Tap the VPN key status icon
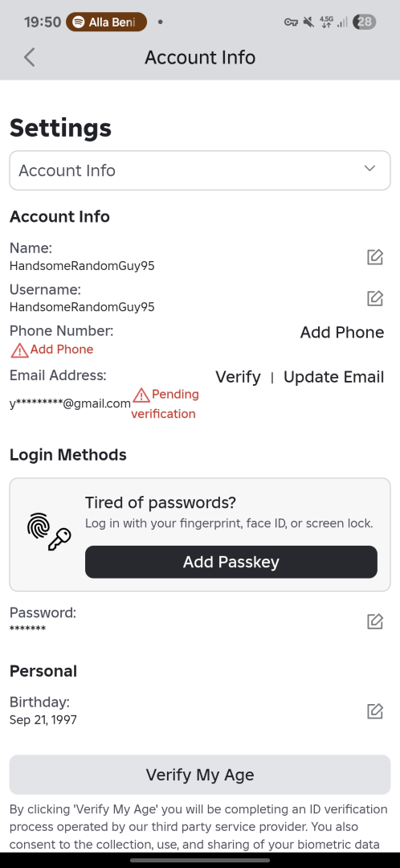This screenshot has height=868, width=400. pyautogui.click(x=291, y=23)
